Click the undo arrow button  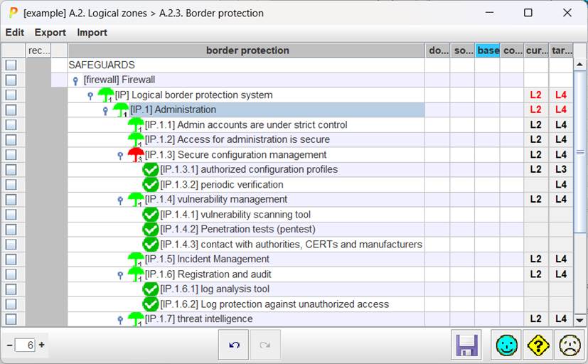click(x=234, y=345)
